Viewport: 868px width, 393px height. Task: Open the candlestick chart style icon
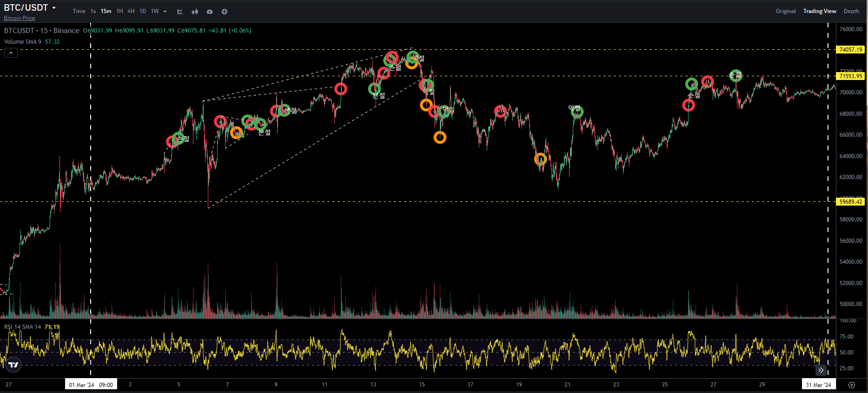(x=195, y=12)
